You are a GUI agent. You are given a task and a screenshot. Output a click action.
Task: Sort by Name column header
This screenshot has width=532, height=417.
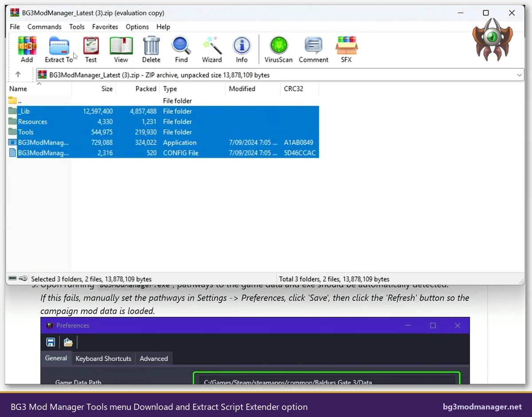tap(39, 89)
